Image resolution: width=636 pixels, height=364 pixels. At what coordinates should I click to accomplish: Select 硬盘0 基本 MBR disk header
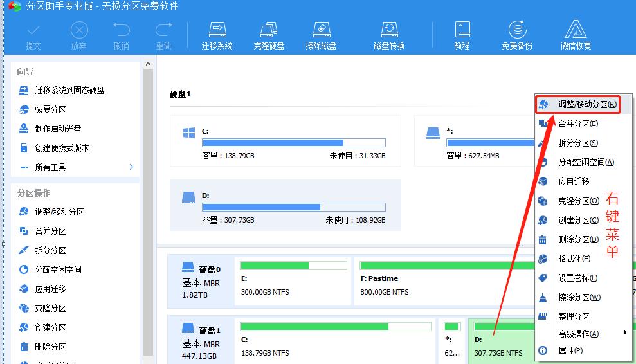click(x=201, y=281)
